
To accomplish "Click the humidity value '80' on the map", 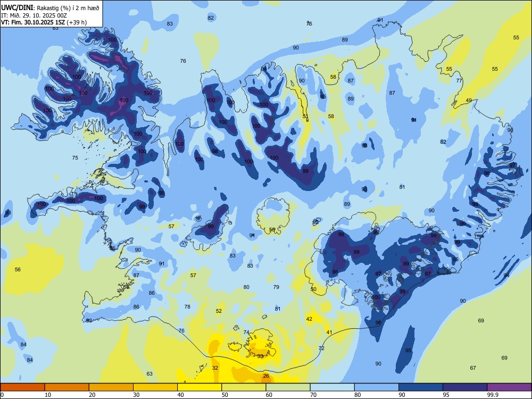I will 246,287.
